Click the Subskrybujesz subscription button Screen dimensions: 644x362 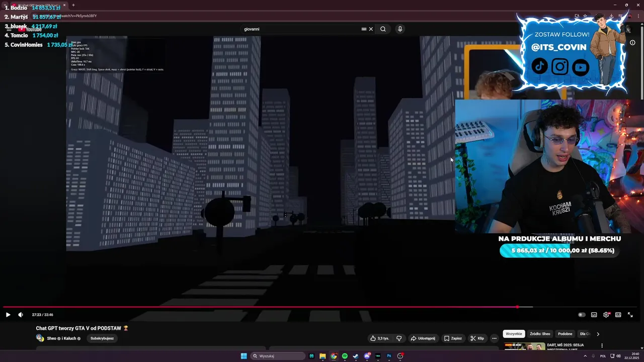[x=102, y=338]
